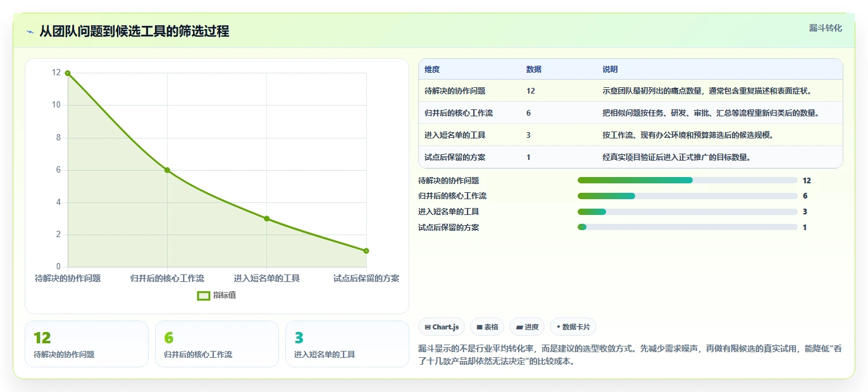868x392 pixels.
Task: Click the progress list label 待解决的协作问题
Action: [449, 180]
